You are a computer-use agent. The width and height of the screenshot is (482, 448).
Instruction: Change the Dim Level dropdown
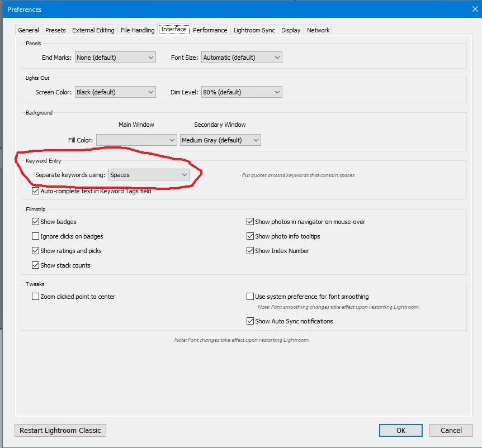tap(242, 92)
